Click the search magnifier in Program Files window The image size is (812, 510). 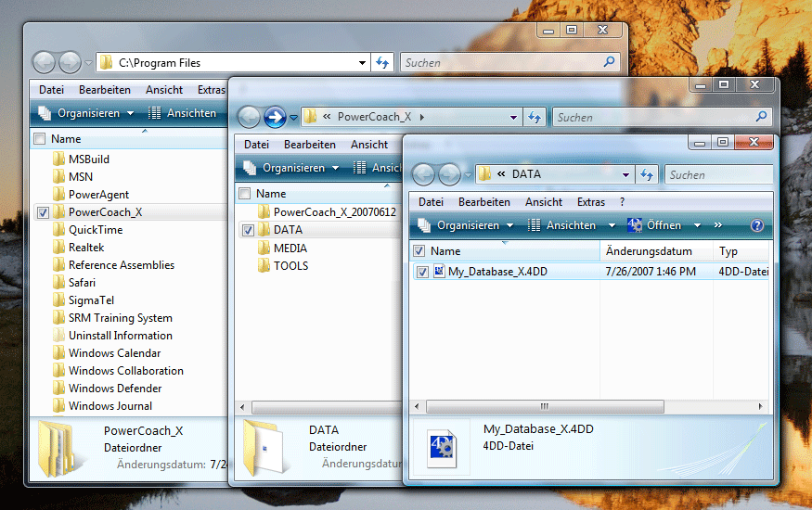click(x=610, y=62)
